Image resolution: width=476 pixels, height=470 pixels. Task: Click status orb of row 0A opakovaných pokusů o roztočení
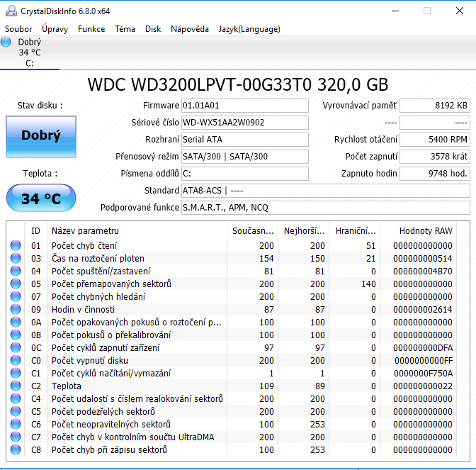click(16, 322)
